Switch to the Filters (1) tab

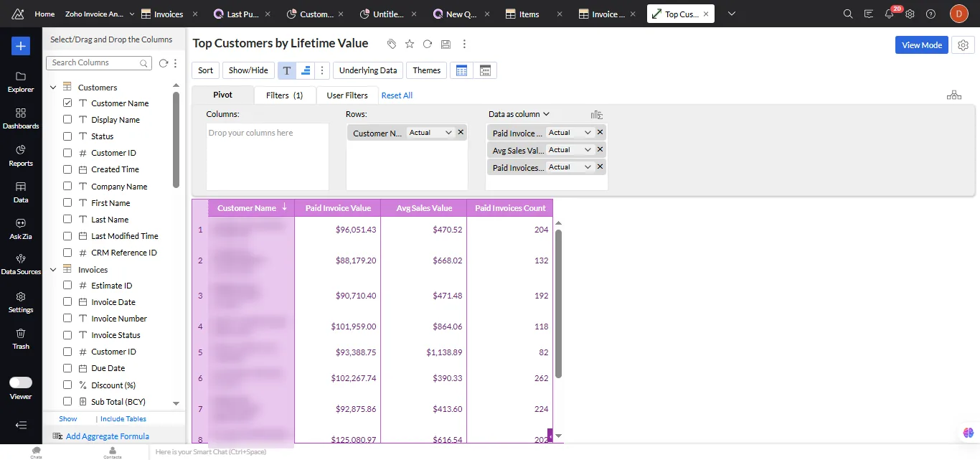(285, 95)
